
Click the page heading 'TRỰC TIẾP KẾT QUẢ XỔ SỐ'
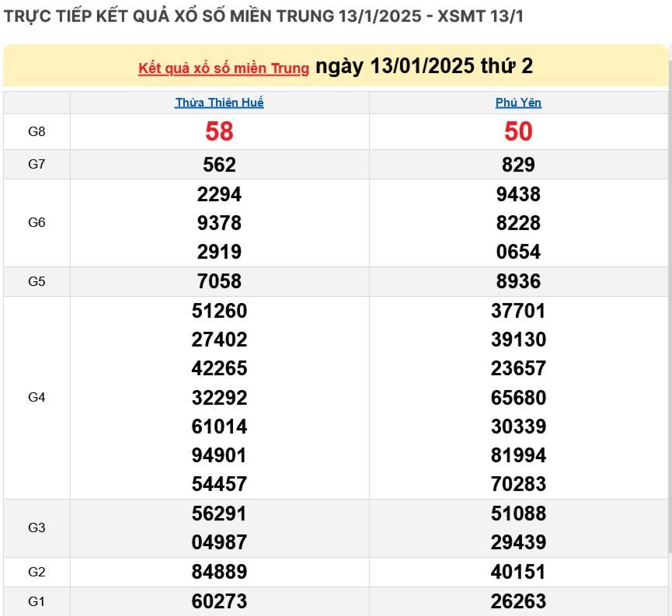point(263,16)
